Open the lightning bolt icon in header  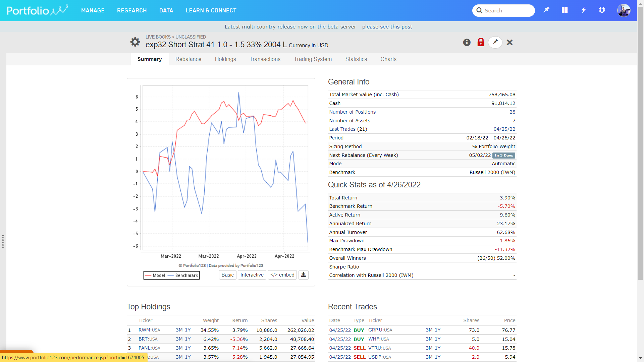click(583, 10)
